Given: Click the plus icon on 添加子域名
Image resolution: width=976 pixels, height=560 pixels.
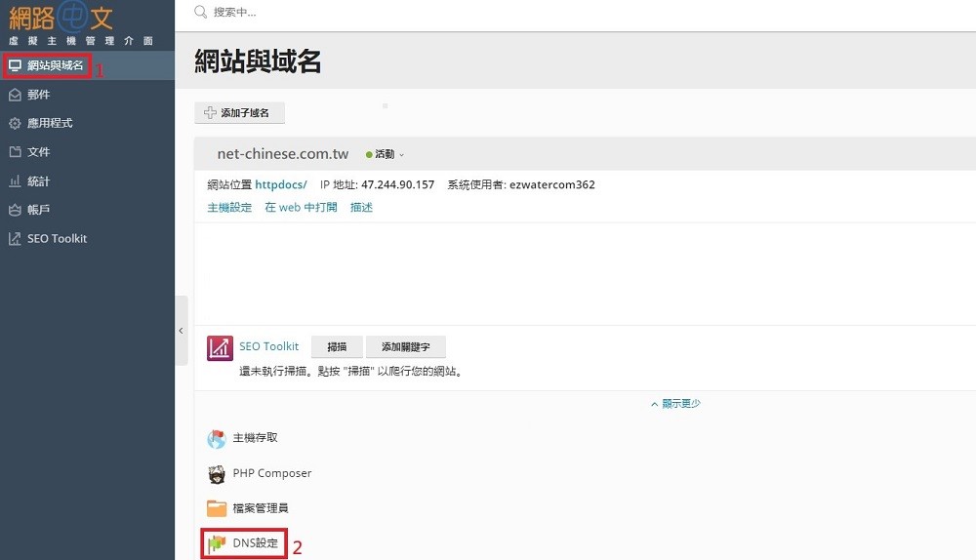Looking at the screenshot, I should click(x=211, y=112).
